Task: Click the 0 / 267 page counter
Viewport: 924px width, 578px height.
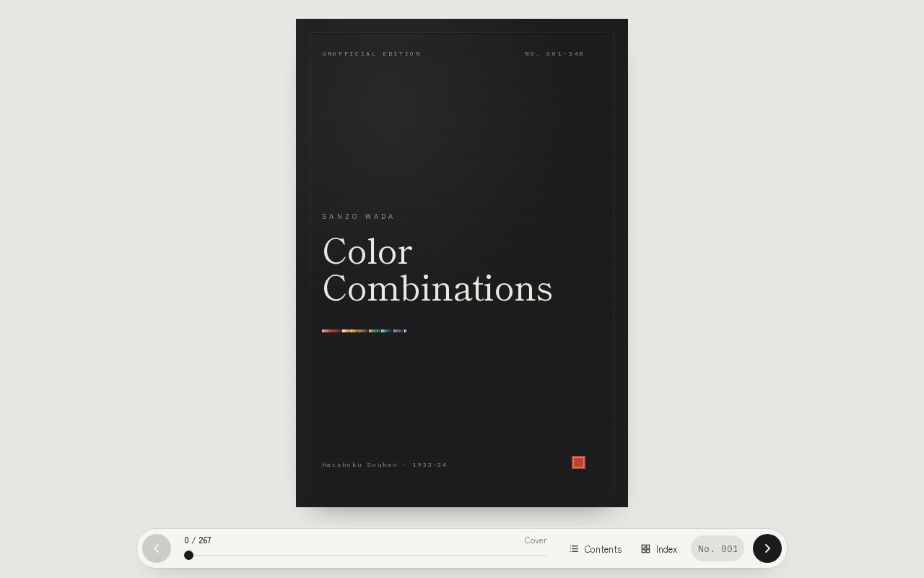Action: point(198,540)
